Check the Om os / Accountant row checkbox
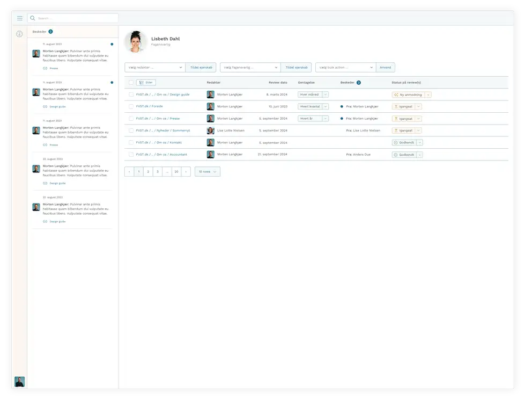Image resolution: width=532 pixels, height=407 pixels. (131, 155)
